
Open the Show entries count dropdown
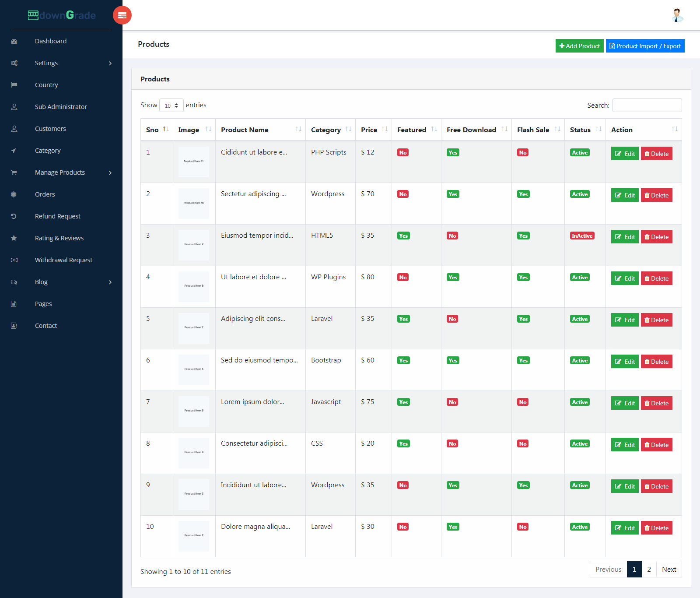(x=171, y=106)
